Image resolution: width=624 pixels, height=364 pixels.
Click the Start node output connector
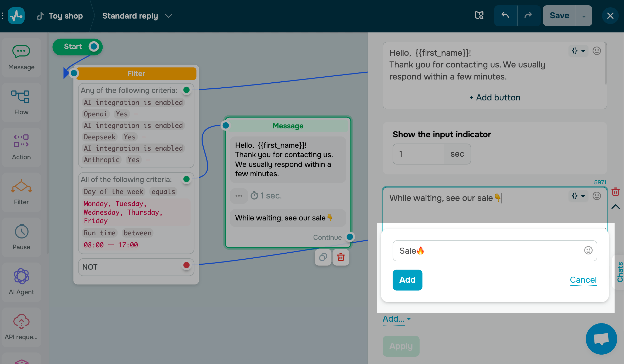click(93, 47)
